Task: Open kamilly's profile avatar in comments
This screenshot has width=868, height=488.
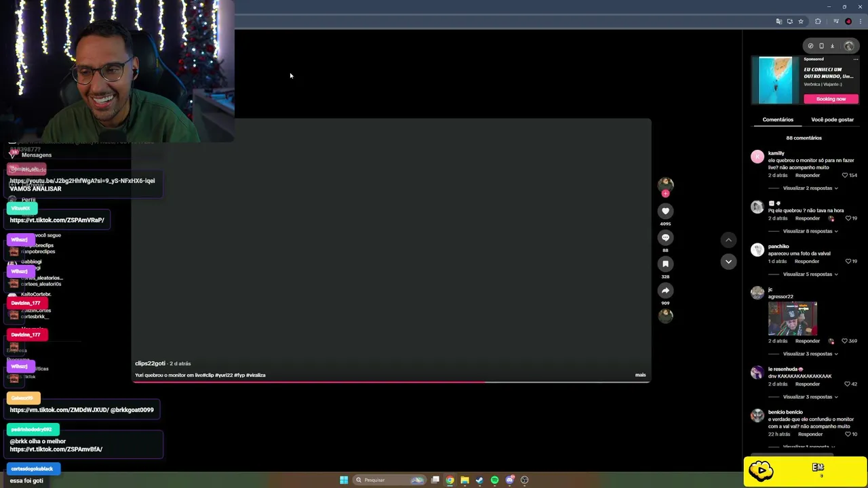Action: [757, 157]
